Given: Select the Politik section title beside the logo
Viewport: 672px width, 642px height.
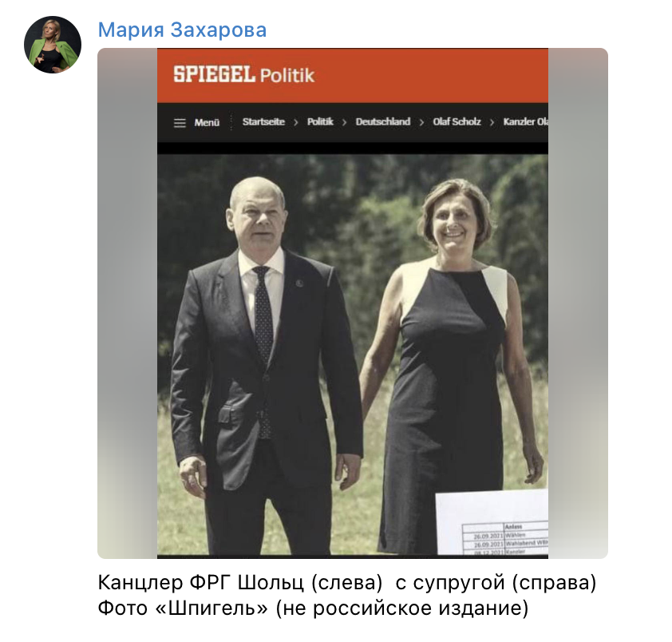Looking at the screenshot, I should (287, 76).
